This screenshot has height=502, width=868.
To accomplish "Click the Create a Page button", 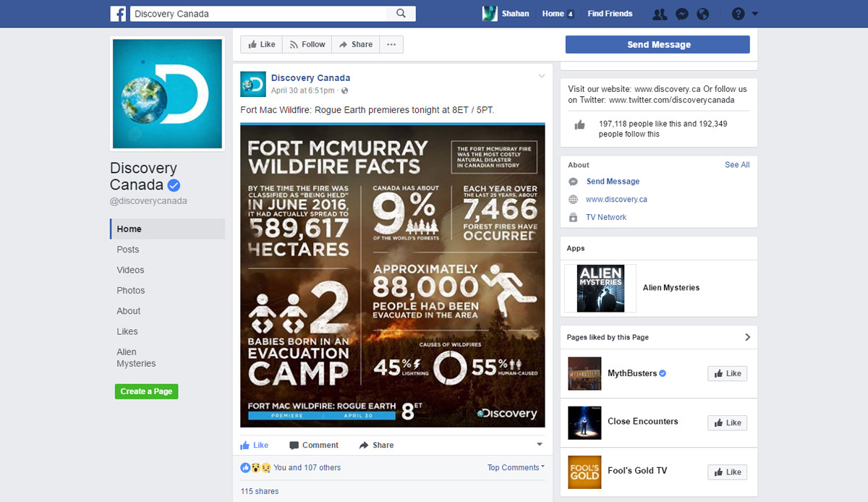I will pyautogui.click(x=146, y=391).
